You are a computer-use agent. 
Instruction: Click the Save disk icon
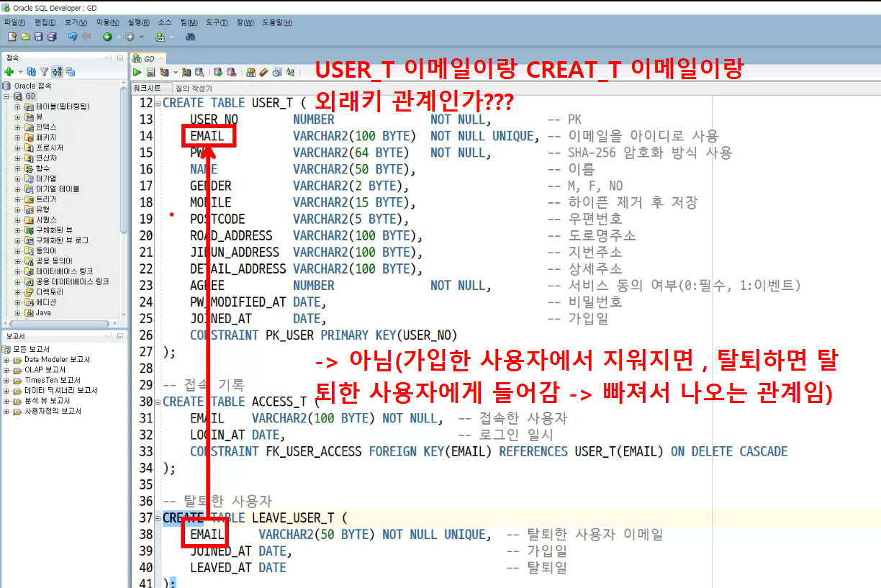tap(38, 37)
